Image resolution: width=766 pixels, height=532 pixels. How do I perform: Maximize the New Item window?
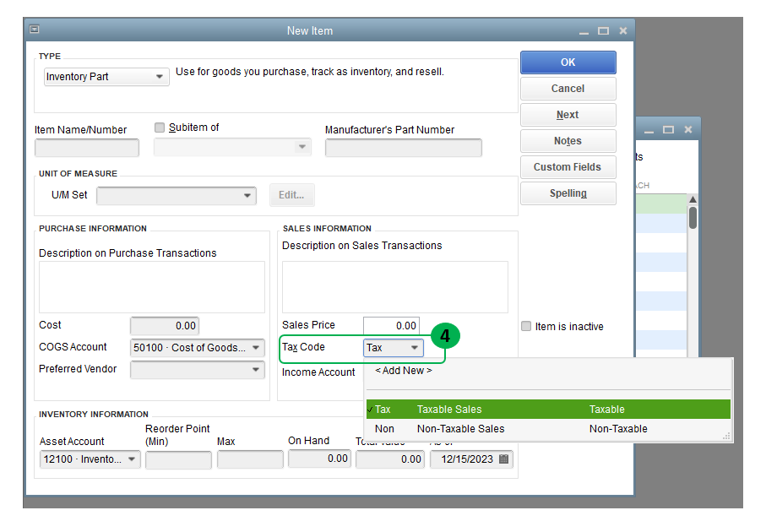pyautogui.click(x=603, y=30)
